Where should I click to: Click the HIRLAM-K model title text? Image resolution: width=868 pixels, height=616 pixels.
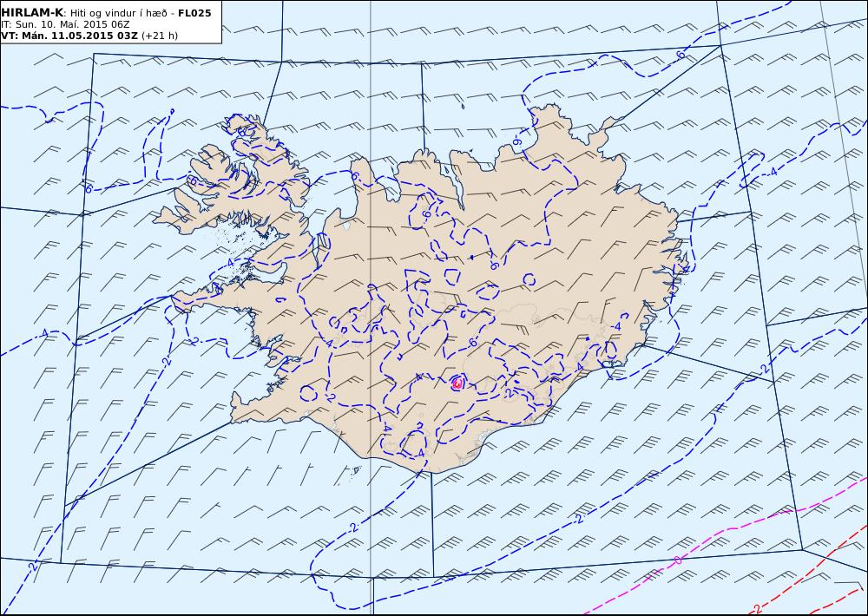point(32,13)
